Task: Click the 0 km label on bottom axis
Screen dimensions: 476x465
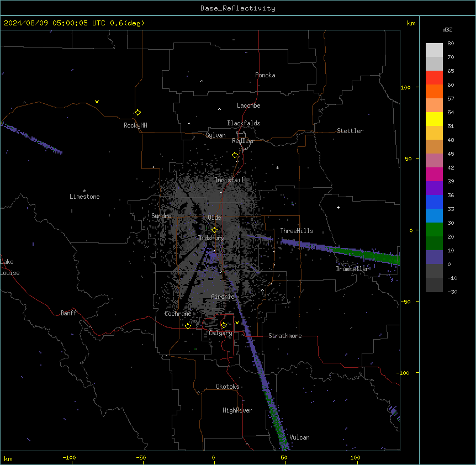Action: [x=213, y=457]
